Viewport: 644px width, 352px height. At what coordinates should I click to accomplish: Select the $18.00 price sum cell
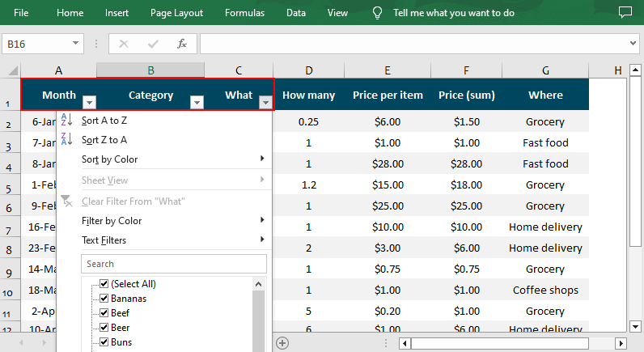pos(467,184)
